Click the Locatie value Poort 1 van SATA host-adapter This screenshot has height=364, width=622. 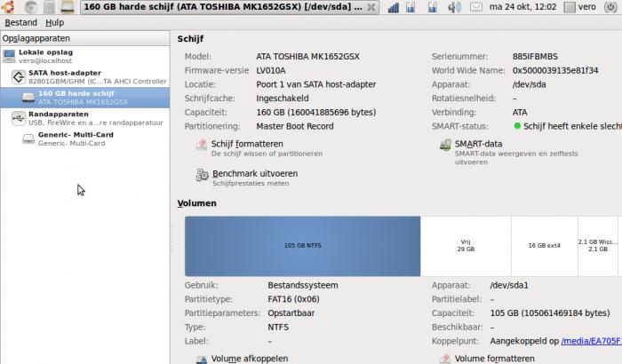point(316,84)
